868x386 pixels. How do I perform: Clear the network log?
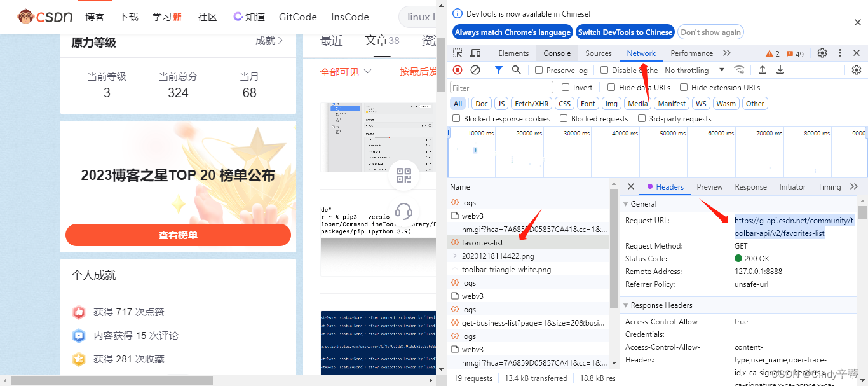pyautogui.click(x=475, y=70)
